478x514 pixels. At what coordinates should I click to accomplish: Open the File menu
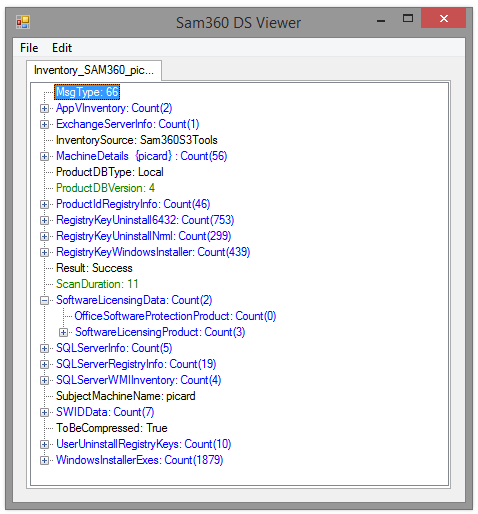click(x=29, y=48)
